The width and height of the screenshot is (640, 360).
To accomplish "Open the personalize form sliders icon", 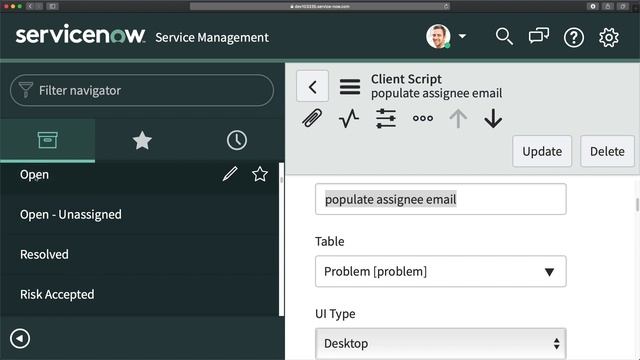I will 386,118.
